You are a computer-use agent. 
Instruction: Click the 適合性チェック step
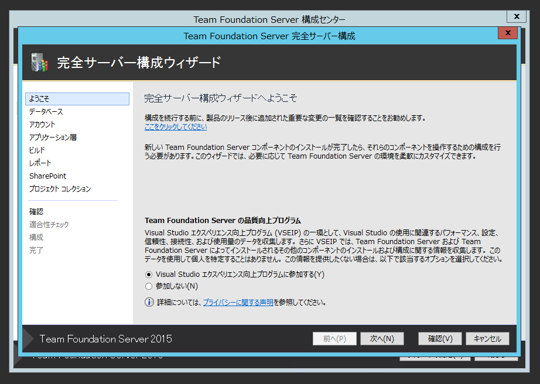tap(49, 225)
